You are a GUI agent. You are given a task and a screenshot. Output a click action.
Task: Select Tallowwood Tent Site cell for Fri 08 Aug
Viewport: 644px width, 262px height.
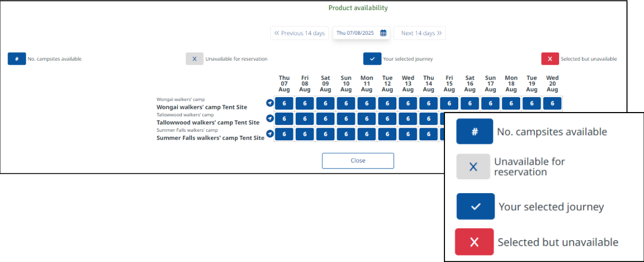pyautogui.click(x=305, y=118)
